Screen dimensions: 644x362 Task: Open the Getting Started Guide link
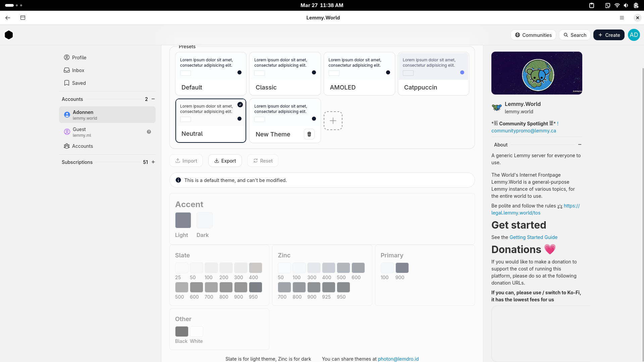pos(533,237)
